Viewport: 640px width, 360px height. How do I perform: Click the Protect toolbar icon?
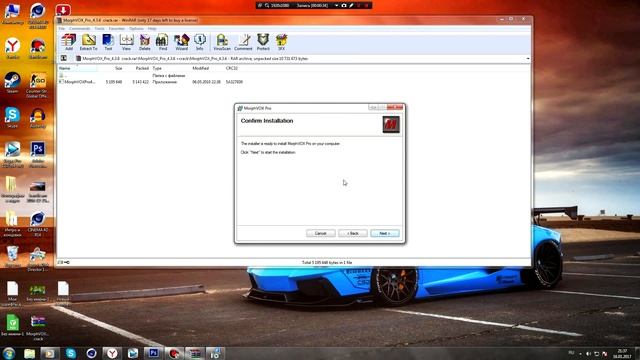click(x=263, y=42)
